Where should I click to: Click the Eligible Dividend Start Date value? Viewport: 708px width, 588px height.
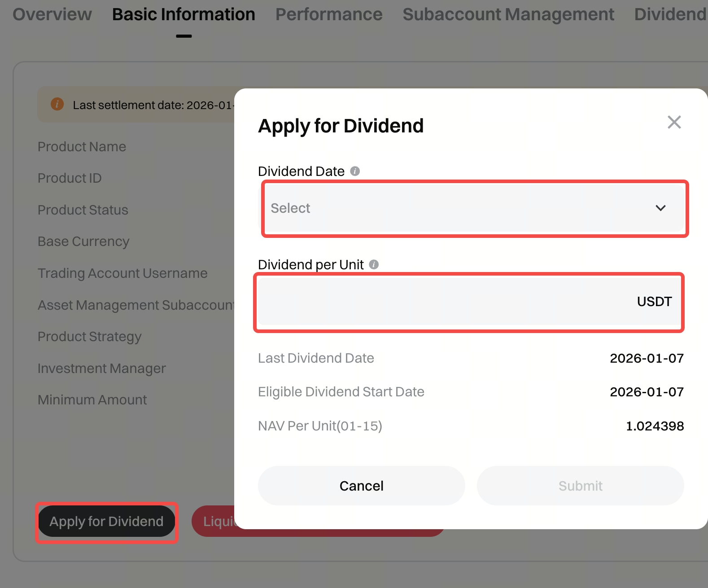pyautogui.click(x=647, y=392)
